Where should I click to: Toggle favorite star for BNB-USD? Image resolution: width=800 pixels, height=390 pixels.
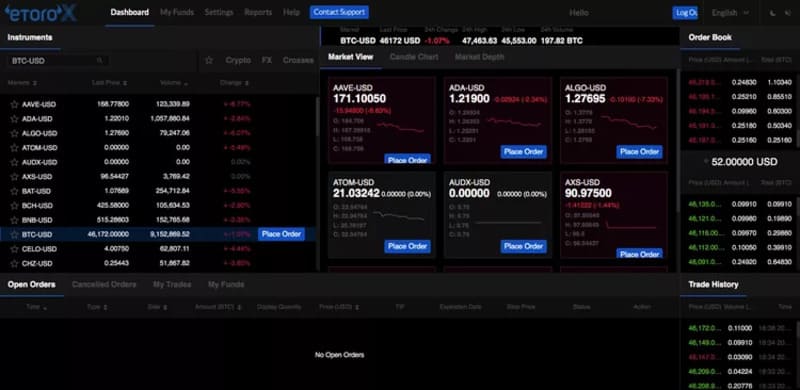pyautogui.click(x=14, y=220)
